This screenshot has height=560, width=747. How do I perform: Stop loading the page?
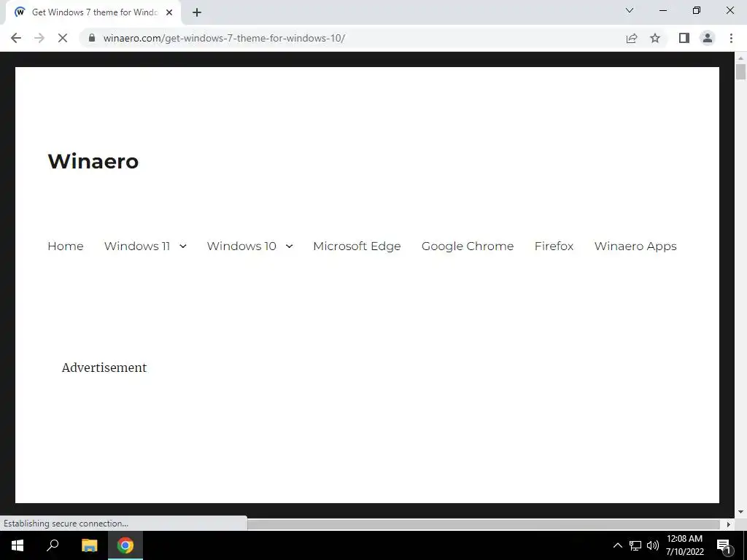(x=63, y=38)
